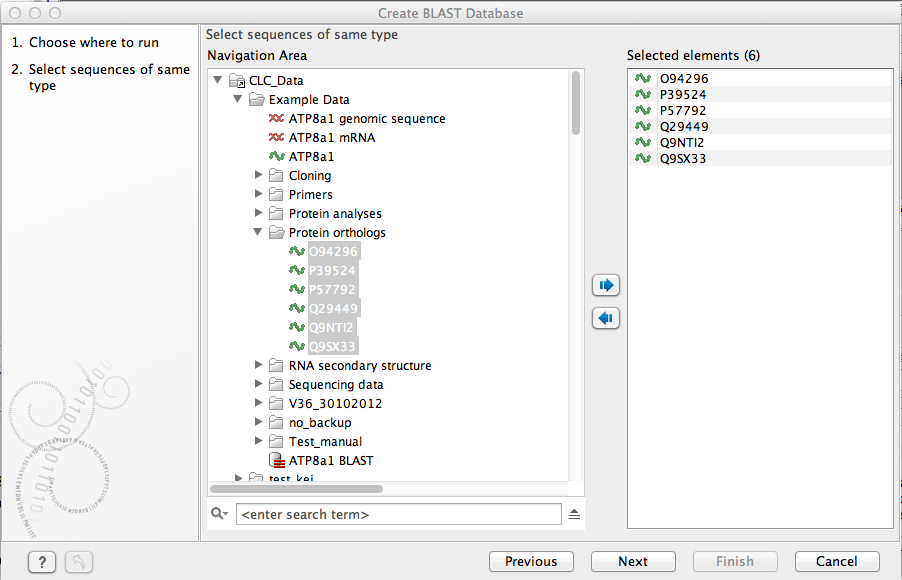Click the remove-from-selection left arrow icon
The image size is (902, 580).
[605, 319]
